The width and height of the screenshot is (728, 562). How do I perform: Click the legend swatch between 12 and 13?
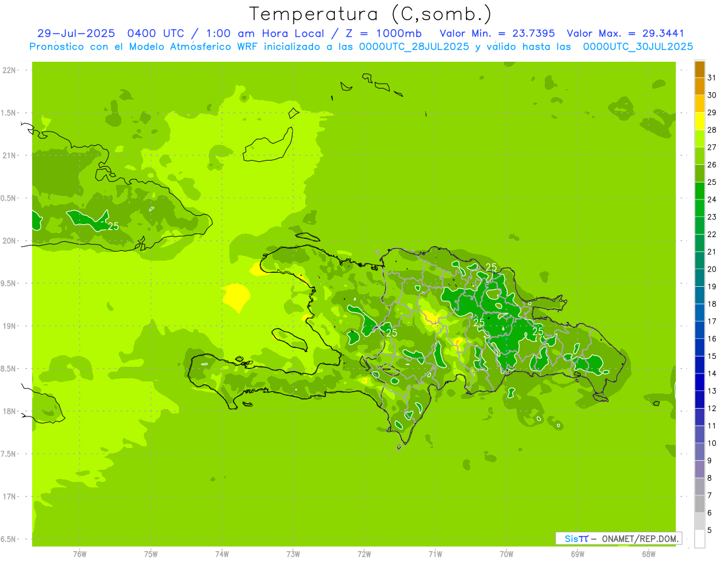(699, 400)
